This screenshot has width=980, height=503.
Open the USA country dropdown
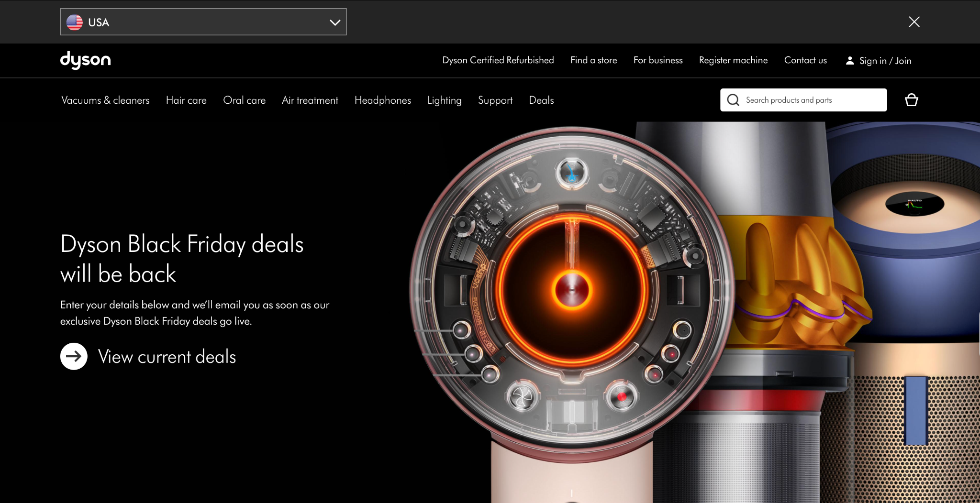[x=203, y=22]
